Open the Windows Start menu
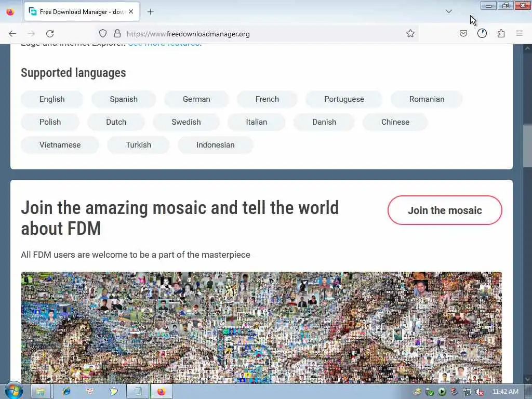Screen dimensions: 532x399 (x=14, y=391)
